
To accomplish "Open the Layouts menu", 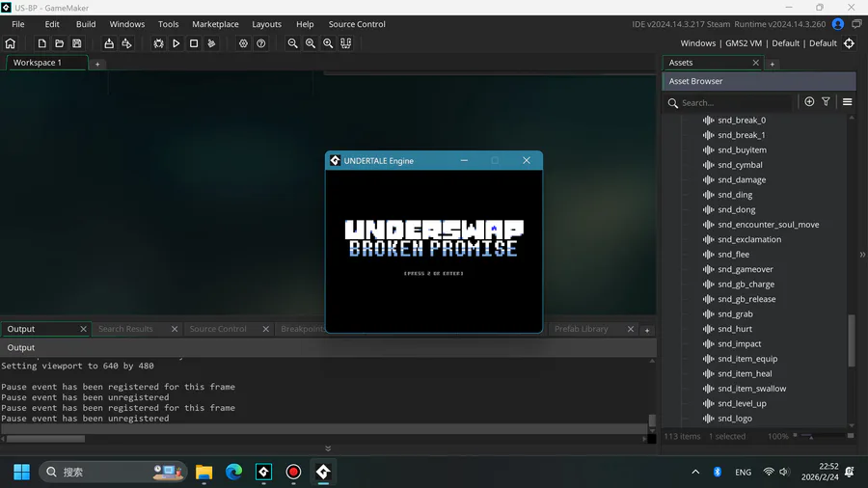I will (267, 24).
